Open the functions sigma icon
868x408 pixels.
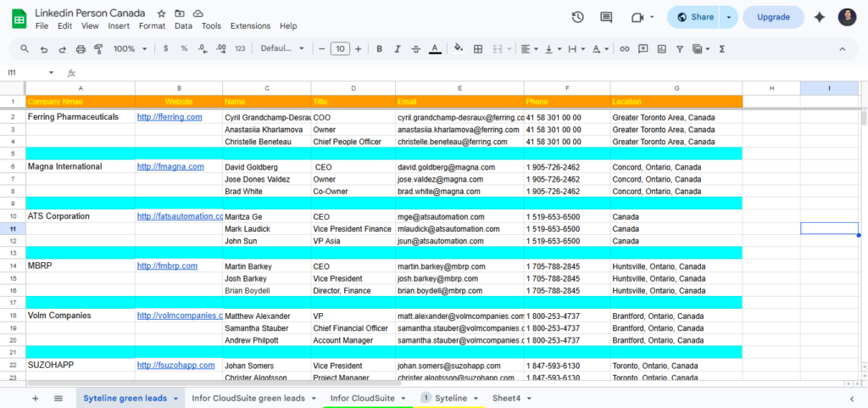point(722,48)
